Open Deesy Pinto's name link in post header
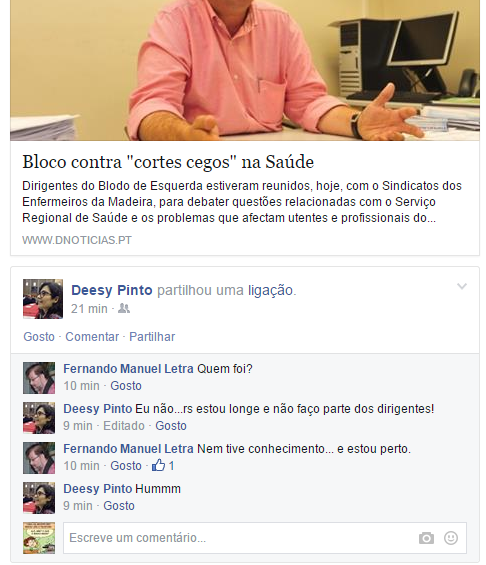This screenshot has height=565, width=486. click(x=112, y=290)
